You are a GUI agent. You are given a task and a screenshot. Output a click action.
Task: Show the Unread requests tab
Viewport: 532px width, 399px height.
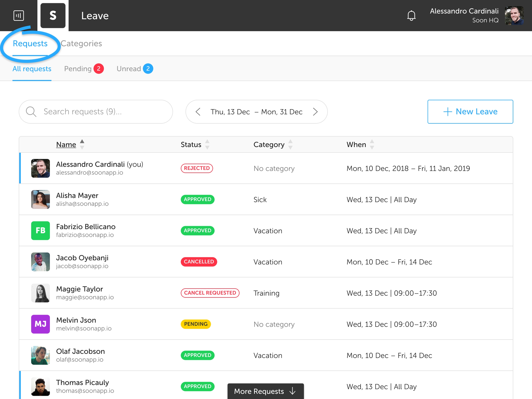[129, 69]
